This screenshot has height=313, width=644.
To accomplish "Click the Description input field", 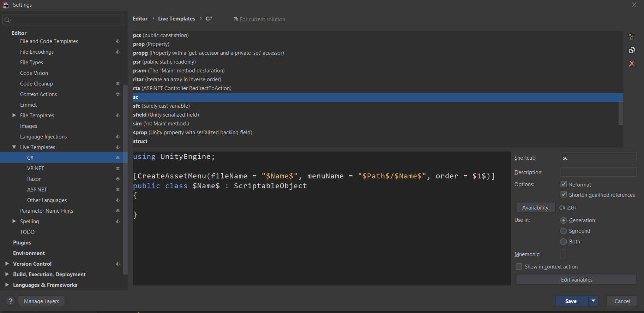I will pos(598,172).
